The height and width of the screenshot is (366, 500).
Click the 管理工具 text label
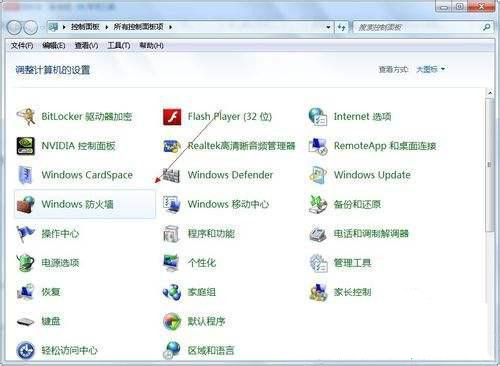tap(353, 263)
